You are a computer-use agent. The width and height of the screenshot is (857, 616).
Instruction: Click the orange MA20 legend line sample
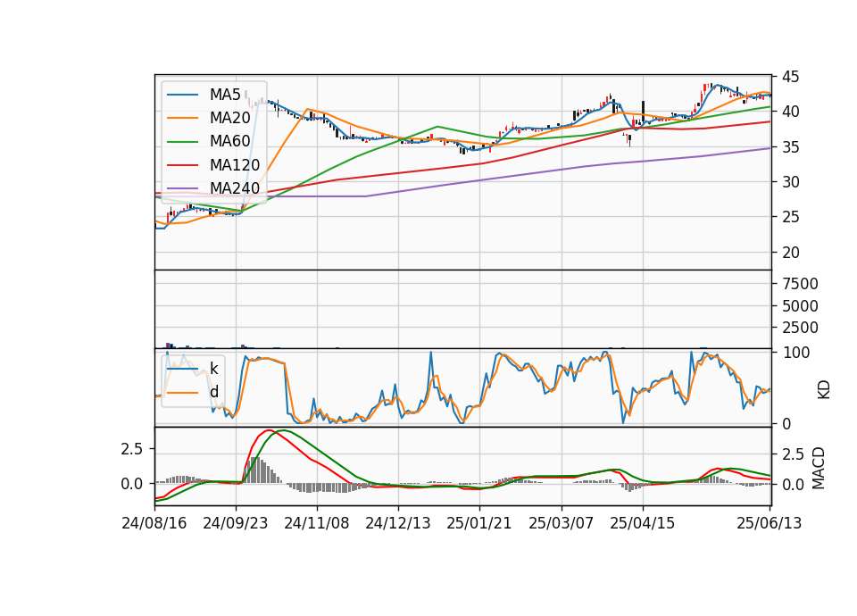point(183,118)
